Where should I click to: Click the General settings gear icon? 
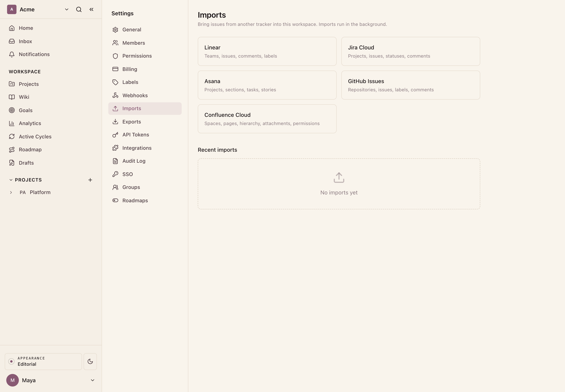click(115, 30)
